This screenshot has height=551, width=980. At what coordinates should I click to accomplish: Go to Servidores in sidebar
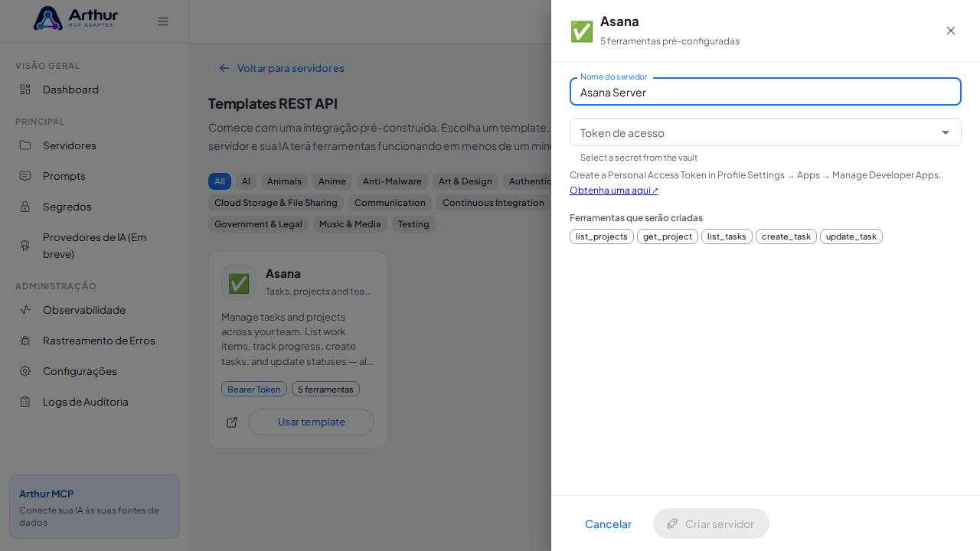click(x=94, y=145)
